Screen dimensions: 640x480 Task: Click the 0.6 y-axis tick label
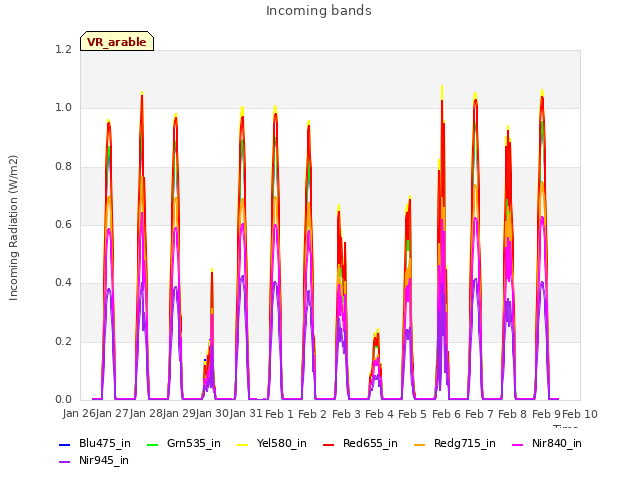tap(63, 224)
